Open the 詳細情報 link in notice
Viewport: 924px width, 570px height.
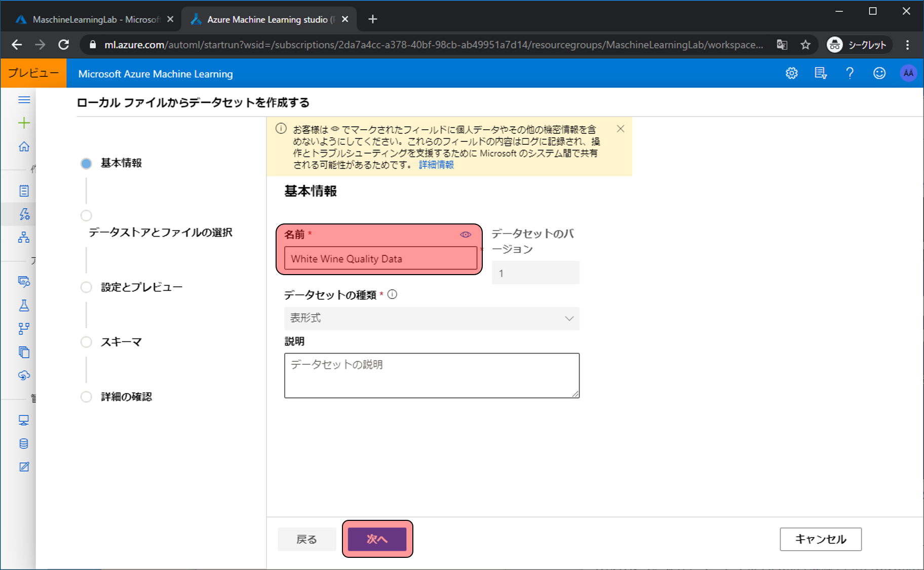click(x=436, y=165)
